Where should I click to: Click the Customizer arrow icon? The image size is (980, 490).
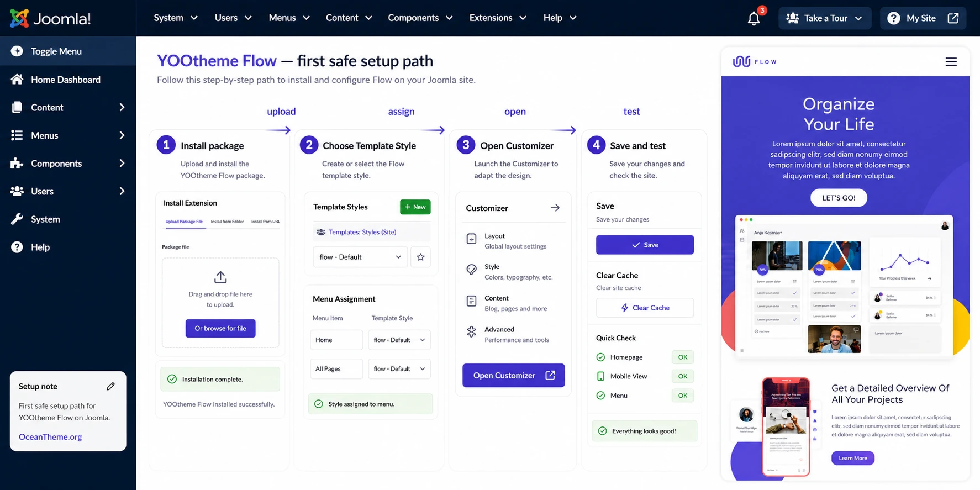[x=555, y=208]
